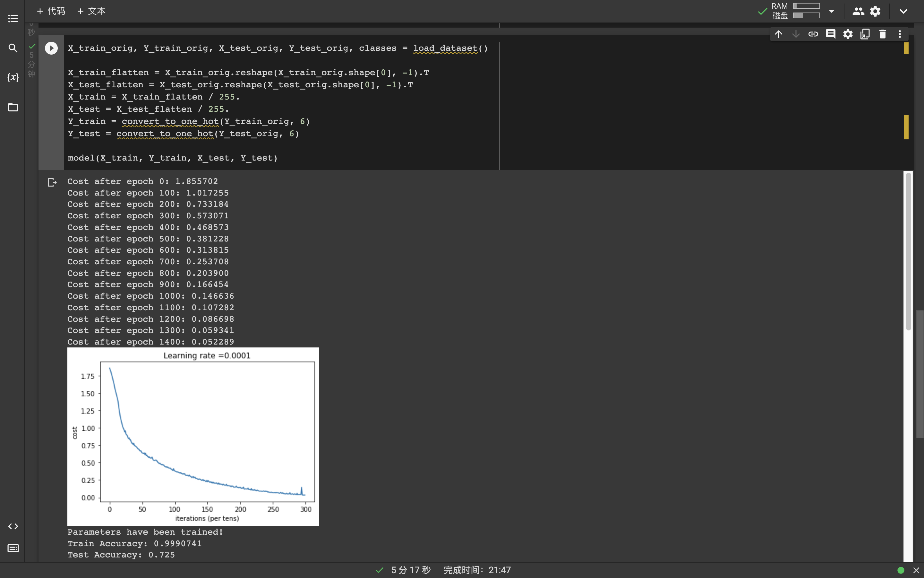Viewport: 924px width, 578px height.
Task: Move the cell down with arrow icon
Action: pyautogui.click(x=796, y=34)
